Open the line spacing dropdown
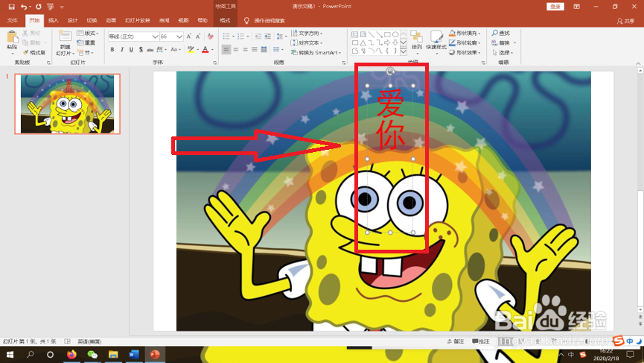Screen dimensions: 644x363 point(281,37)
